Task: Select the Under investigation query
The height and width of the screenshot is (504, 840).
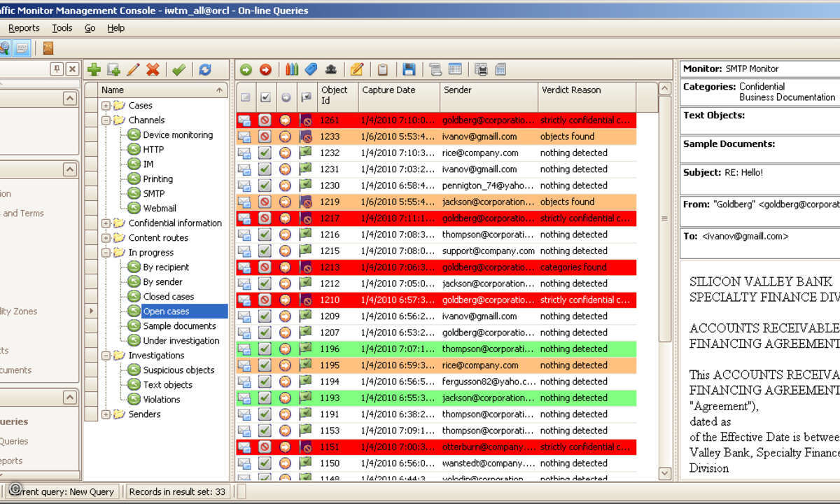Action: (181, 341)
